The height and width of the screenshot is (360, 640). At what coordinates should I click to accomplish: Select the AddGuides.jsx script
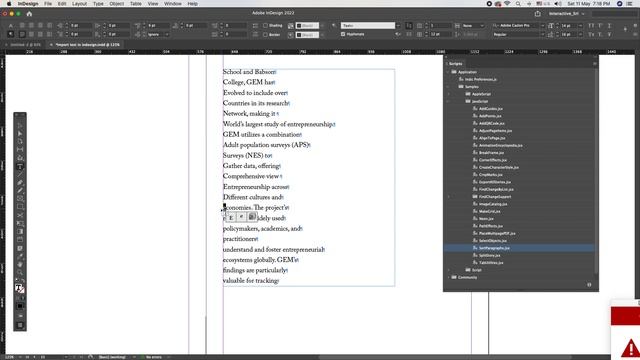pyautogui.click(x=491, y=109)
